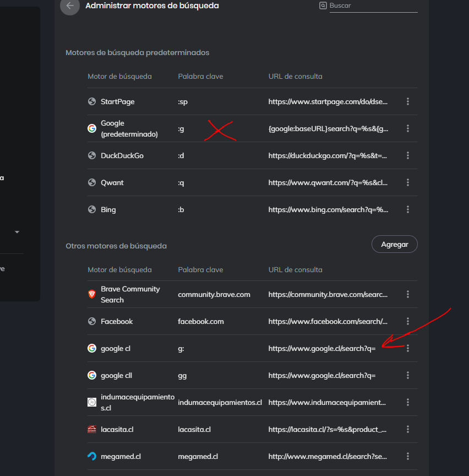This screenshot has height=476, width=469.
Task: Click the Brave lion icon
Action: pyautogui.click(x=92, y=294)
